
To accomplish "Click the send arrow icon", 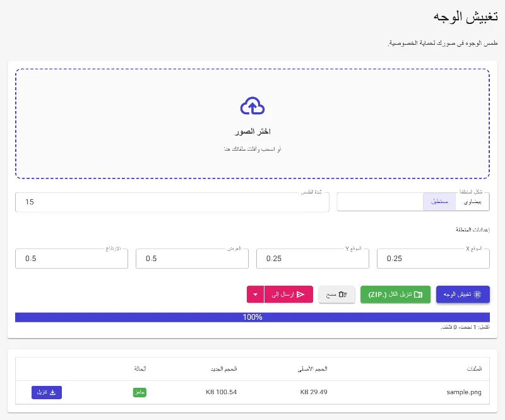I will [x=300, y=295].
